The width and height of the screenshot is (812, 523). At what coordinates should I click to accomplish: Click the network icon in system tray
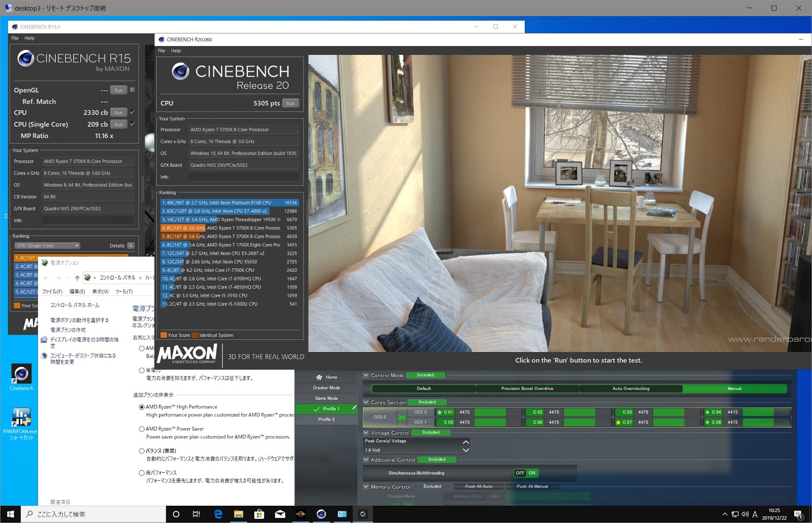point(735,514)
